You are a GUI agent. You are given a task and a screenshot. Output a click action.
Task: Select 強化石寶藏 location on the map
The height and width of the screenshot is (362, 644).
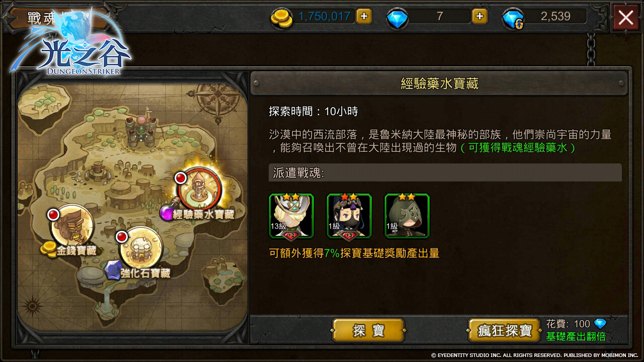coord(141,248)
